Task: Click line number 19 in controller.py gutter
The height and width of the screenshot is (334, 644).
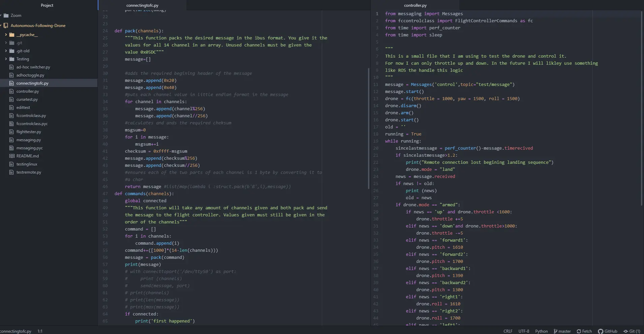Action: click(x=376, y=141)
